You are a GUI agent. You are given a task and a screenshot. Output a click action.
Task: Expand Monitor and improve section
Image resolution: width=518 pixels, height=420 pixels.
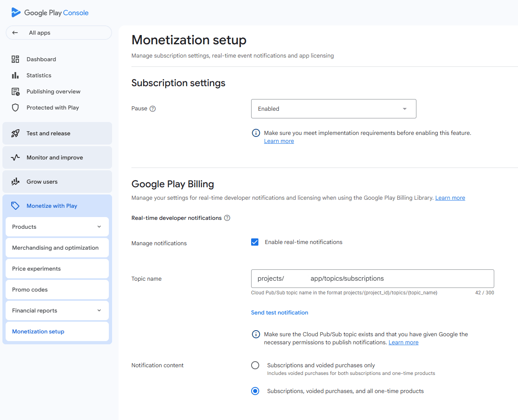[57, 157]
